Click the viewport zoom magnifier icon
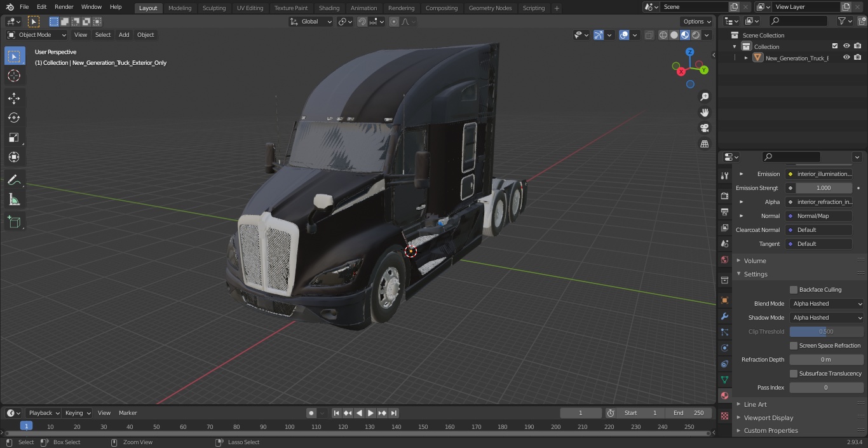Image resolution: width=868 pixels, height=448 pixels. tap(705, 97)
